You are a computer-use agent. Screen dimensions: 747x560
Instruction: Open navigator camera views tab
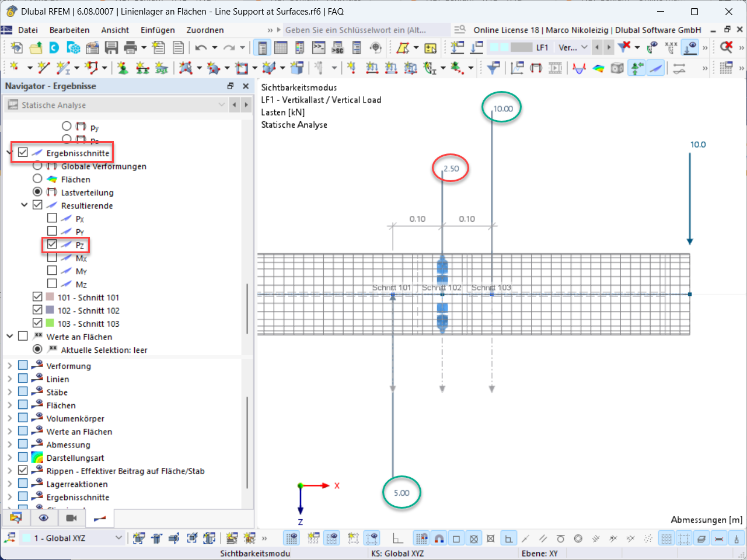point(72,518)
